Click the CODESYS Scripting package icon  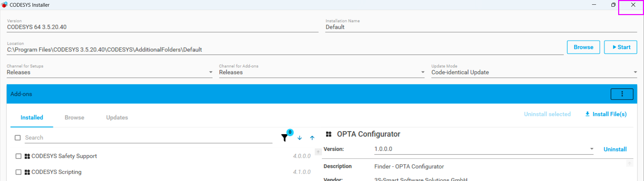point(28,172)
